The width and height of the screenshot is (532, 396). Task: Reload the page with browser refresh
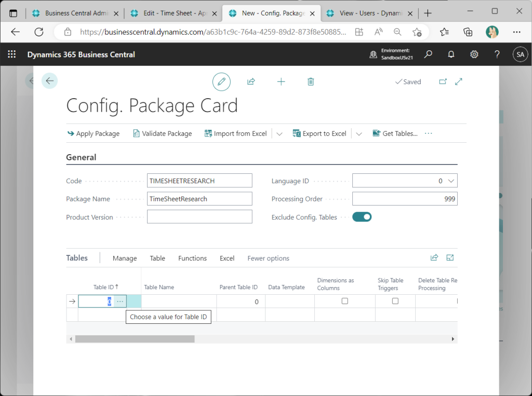tap(39, 32)
